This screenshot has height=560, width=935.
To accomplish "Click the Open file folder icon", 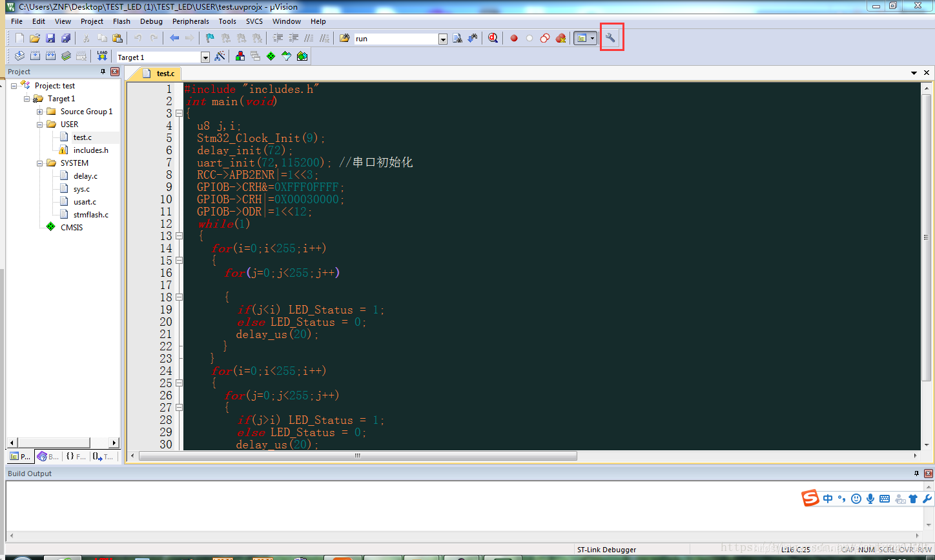I will [35, 38].
